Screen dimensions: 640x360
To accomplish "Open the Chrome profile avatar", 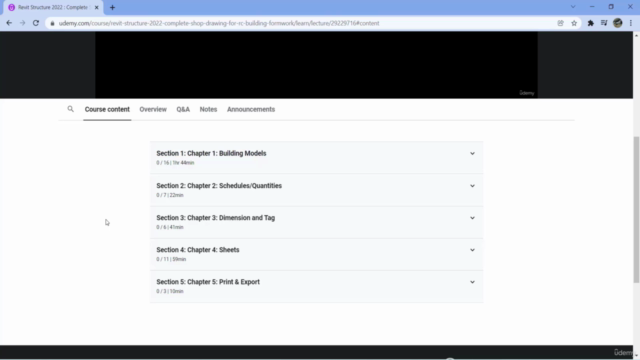I will pos(618,23).
